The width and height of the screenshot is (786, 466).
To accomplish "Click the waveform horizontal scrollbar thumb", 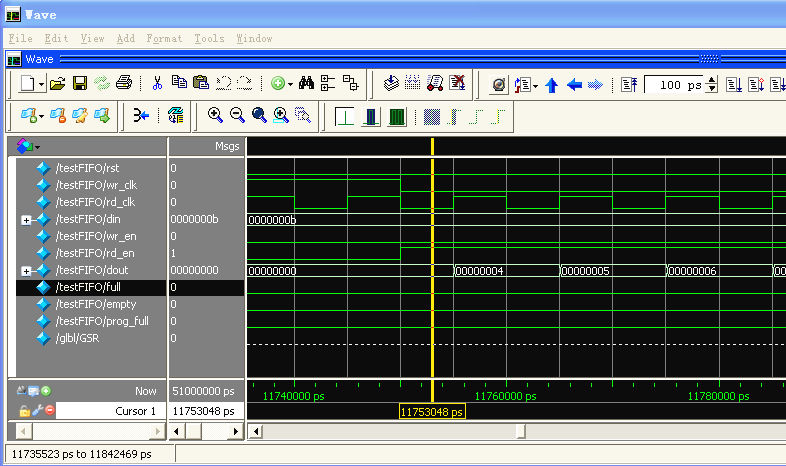I will 520,431.
